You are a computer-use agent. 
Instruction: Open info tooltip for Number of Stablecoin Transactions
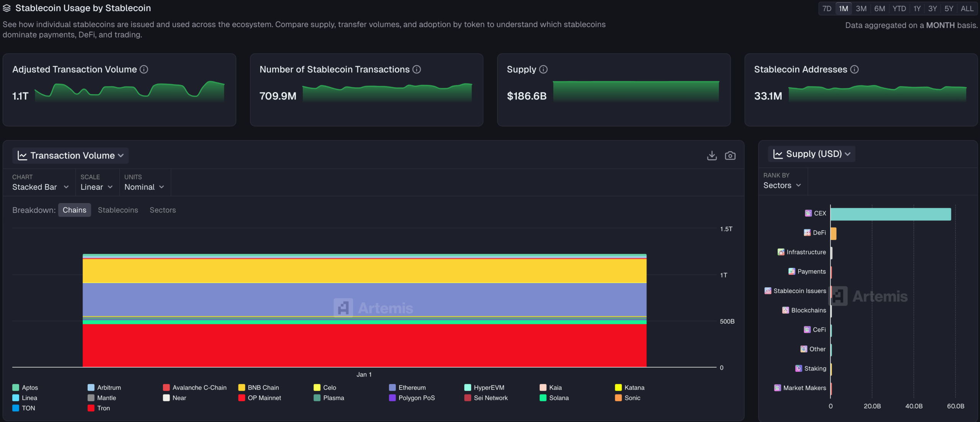click(416, 69)
